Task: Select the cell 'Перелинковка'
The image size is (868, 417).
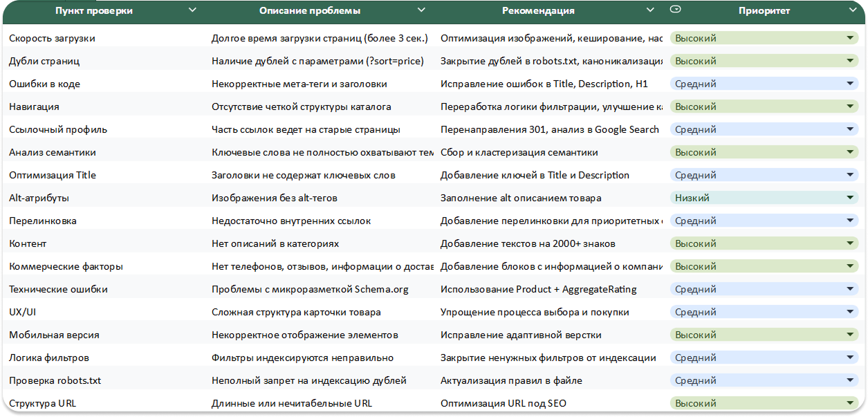Action: [43, 221]
